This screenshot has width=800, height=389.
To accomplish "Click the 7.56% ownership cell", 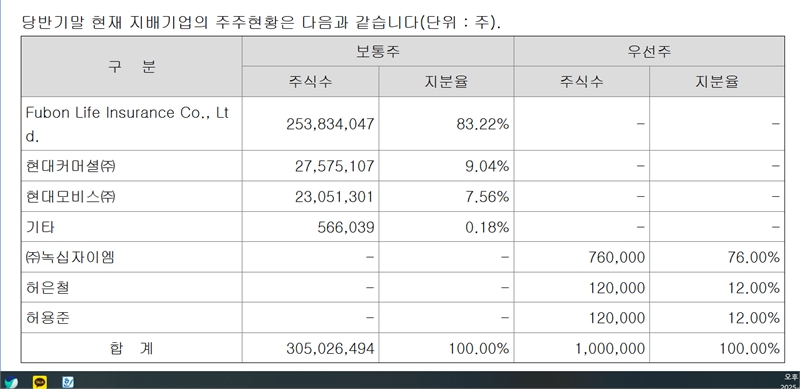I will (x=446, y=197).
